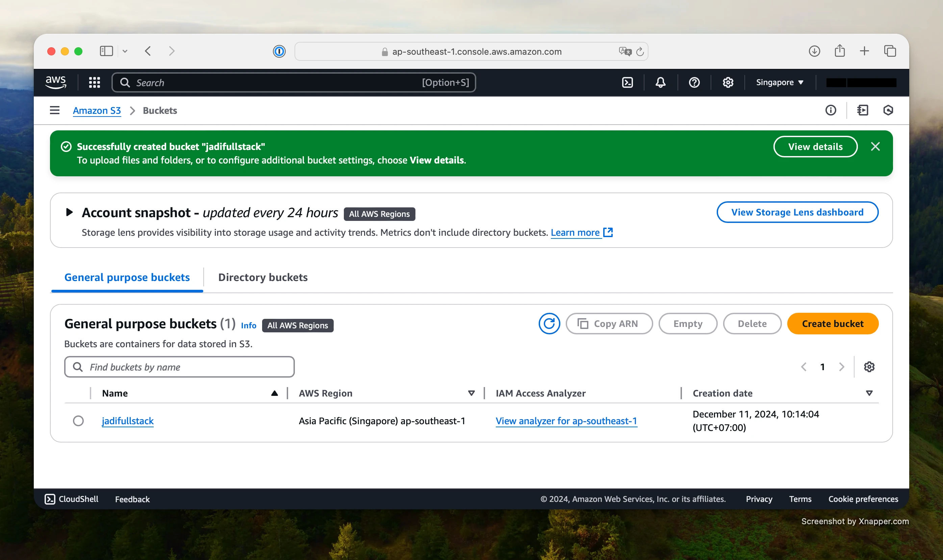Open the Privacy footer link
This screenshot has height=560, width=943.
point(759,499)
